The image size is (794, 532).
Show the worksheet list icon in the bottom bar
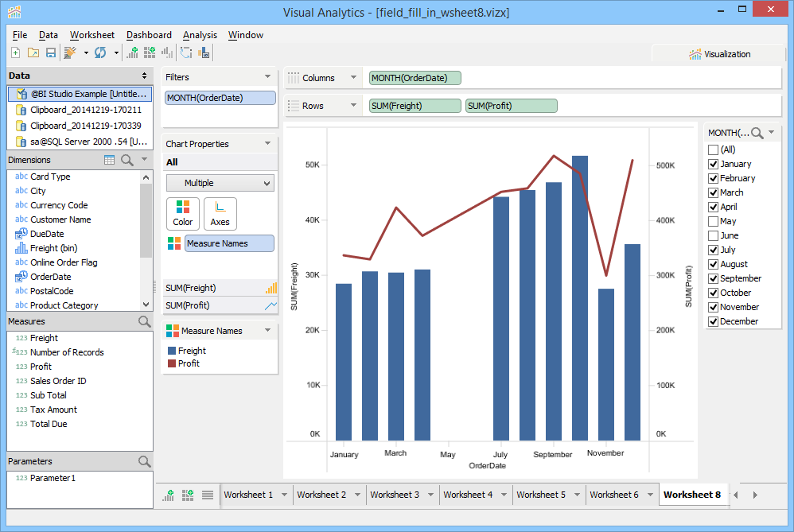click(x=208, y=495)
